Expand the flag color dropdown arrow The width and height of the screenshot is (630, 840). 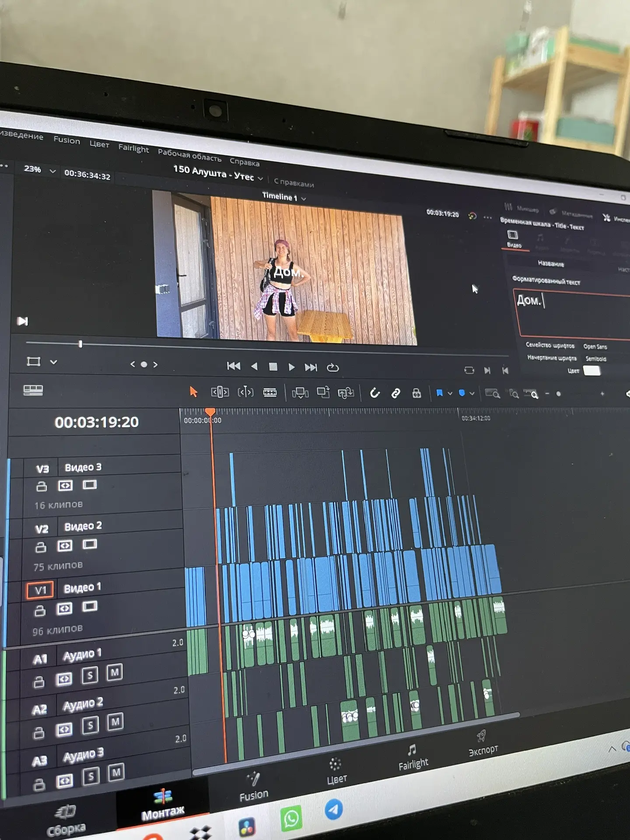click(x=449, y=394)
